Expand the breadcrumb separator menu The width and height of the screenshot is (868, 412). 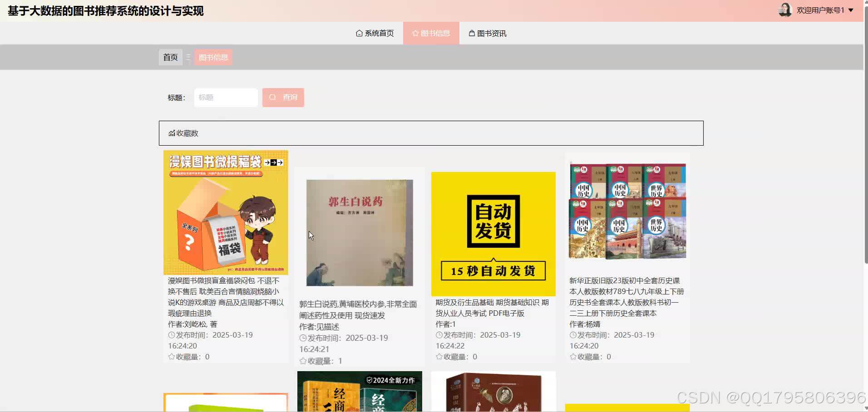pos(188,57)
